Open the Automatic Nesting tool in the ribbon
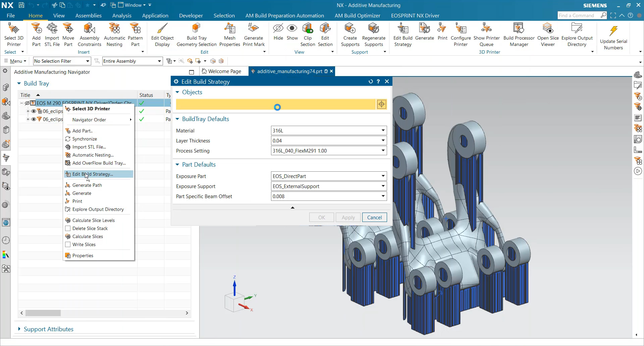 114,34
